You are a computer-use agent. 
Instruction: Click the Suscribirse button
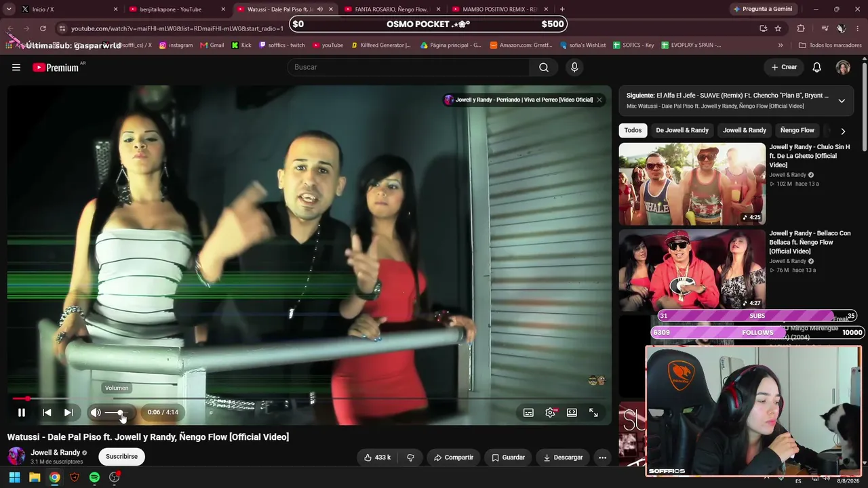pyautogui.click(x=121, y=457)
